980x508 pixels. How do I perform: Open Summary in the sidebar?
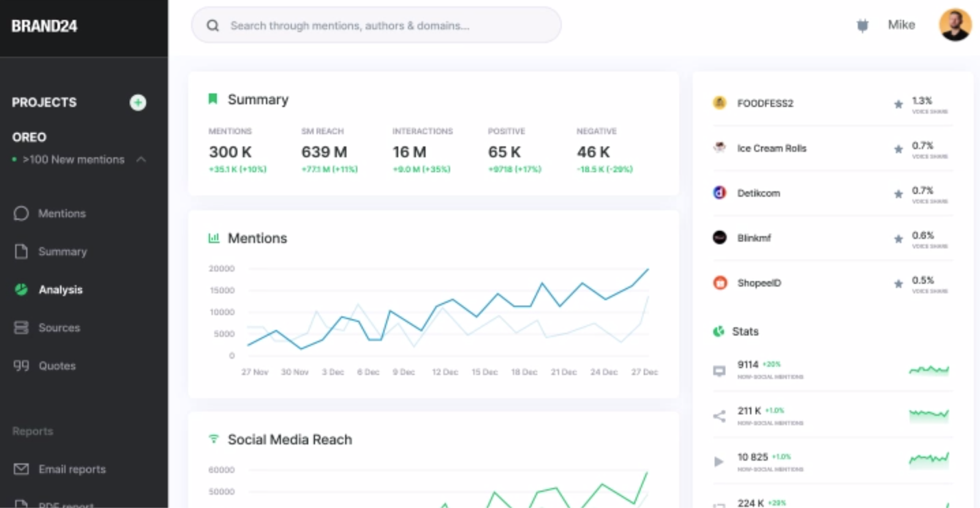click(62, 252)
